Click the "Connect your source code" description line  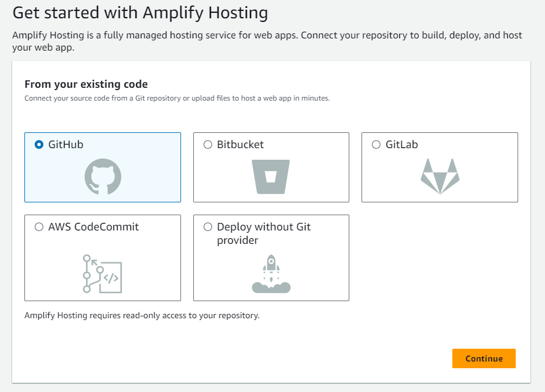177,98
